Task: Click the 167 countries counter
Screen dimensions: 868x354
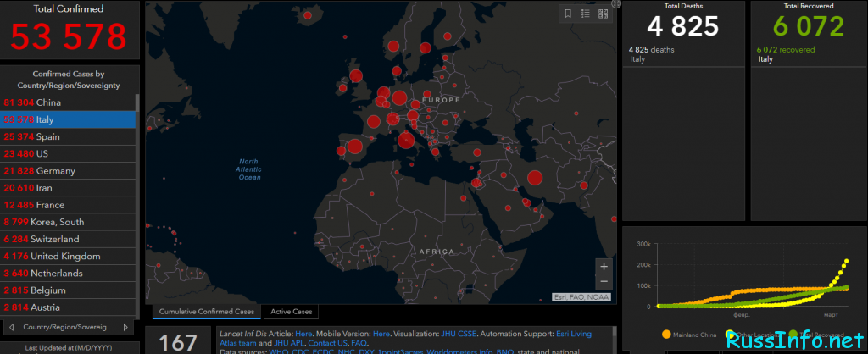Action: (x=178, y=343)
